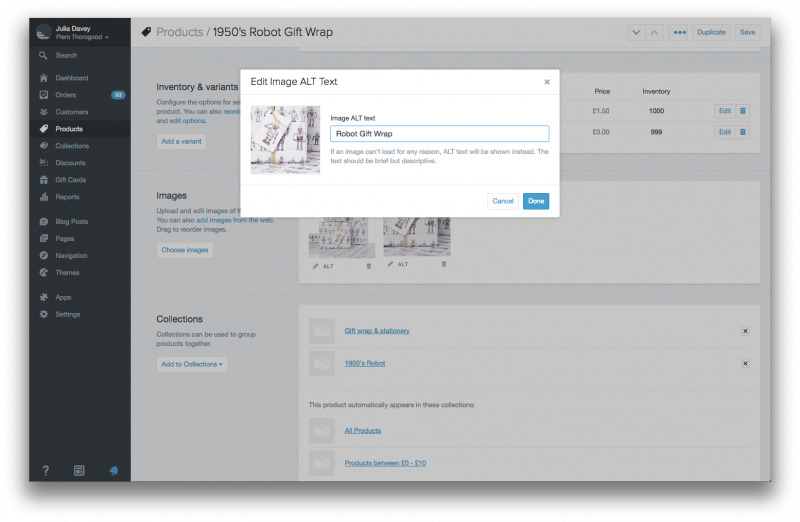Click the product tag icon in header

pos(146,32)
